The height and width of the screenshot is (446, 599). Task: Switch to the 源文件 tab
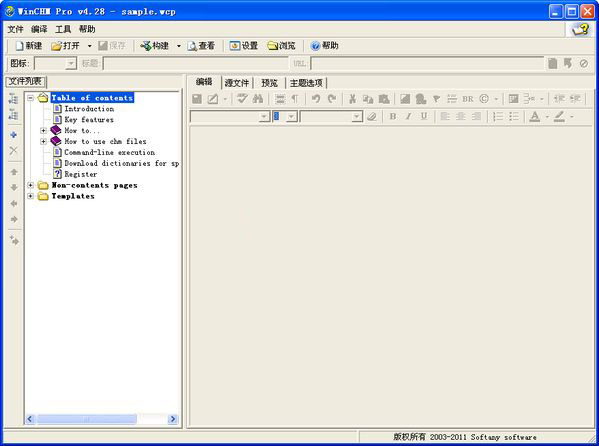[x=237, y=83]
